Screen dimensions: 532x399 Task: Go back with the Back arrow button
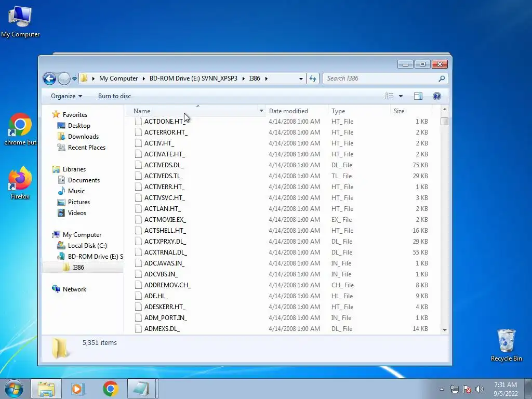coord(49,79)
